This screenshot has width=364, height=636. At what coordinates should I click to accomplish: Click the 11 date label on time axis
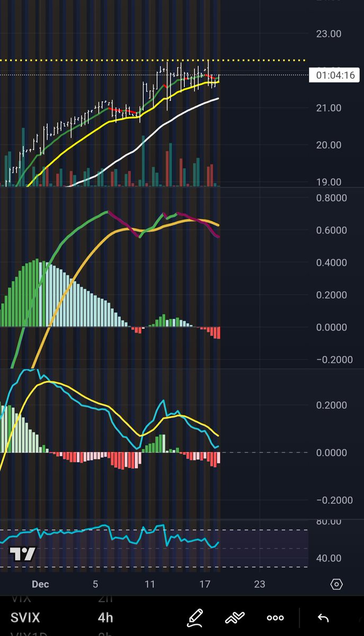pos(150,584)
